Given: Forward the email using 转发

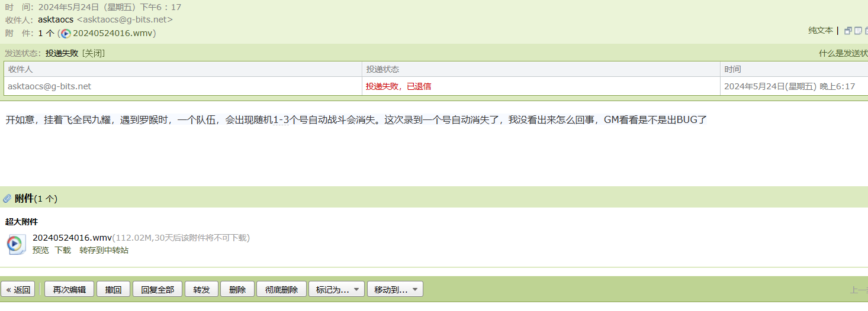Looking at the screenshot, I should pos(201,290).
